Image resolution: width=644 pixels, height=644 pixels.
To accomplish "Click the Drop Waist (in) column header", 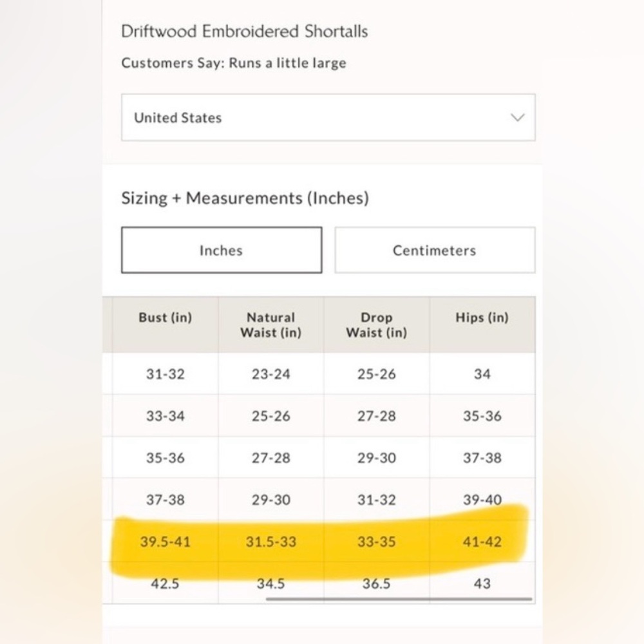I will (x=376, y=325).
